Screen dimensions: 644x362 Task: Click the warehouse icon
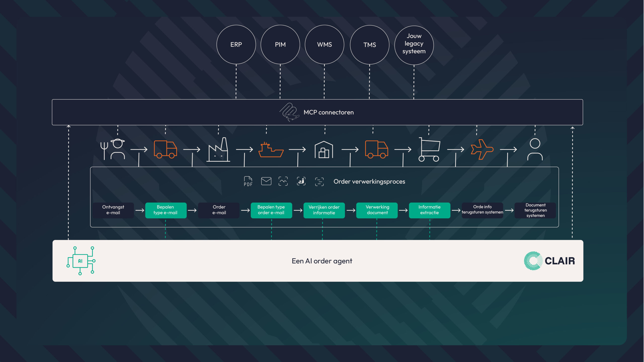click(324, 150)
